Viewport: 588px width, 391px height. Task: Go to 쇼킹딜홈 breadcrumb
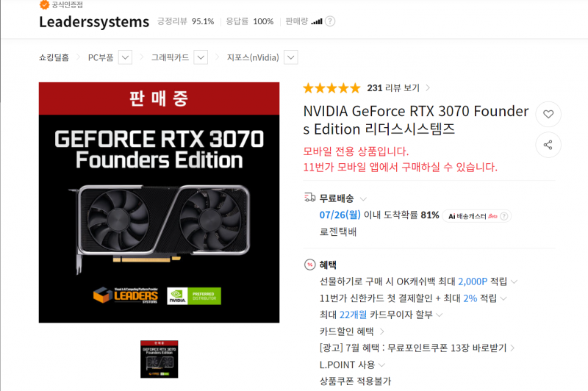click(x=54, y=57)
